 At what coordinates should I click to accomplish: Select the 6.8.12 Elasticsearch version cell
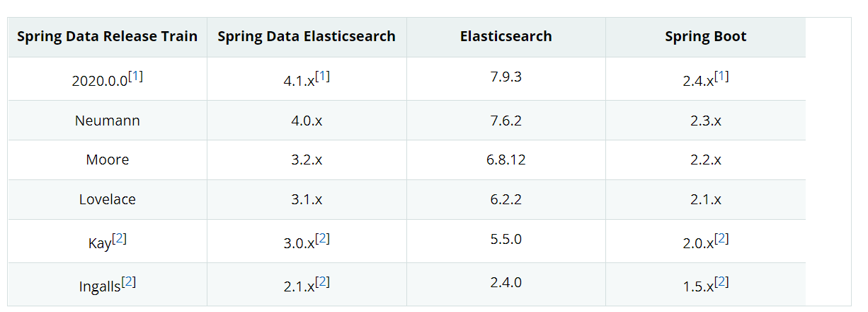(506, 160)
